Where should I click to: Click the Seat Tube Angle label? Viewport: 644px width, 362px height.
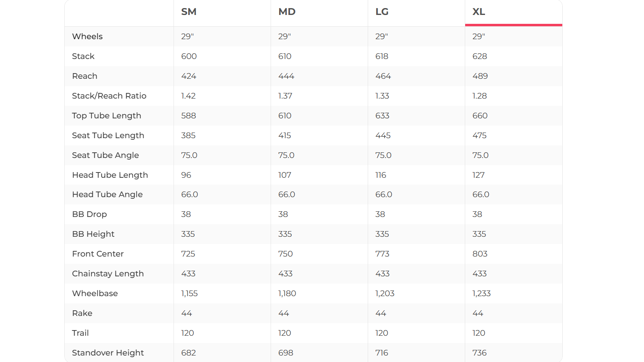click(105, 155)
